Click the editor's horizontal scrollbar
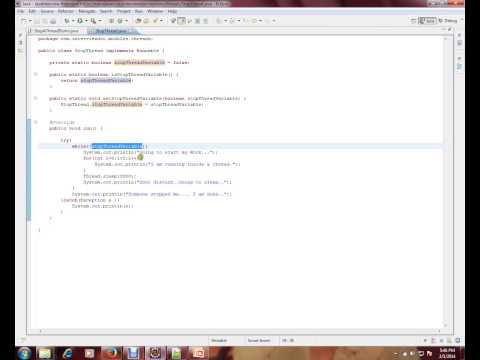 coord(240,331)
